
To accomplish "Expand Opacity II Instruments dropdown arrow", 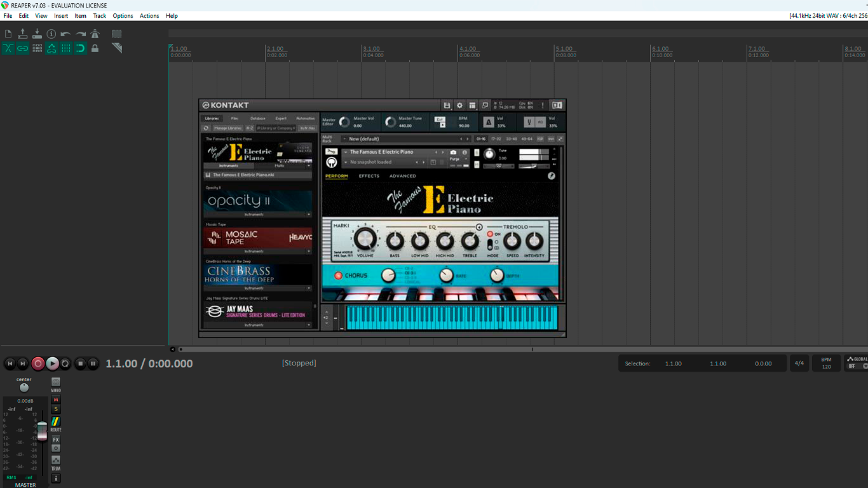I will (x=309, y=215).
